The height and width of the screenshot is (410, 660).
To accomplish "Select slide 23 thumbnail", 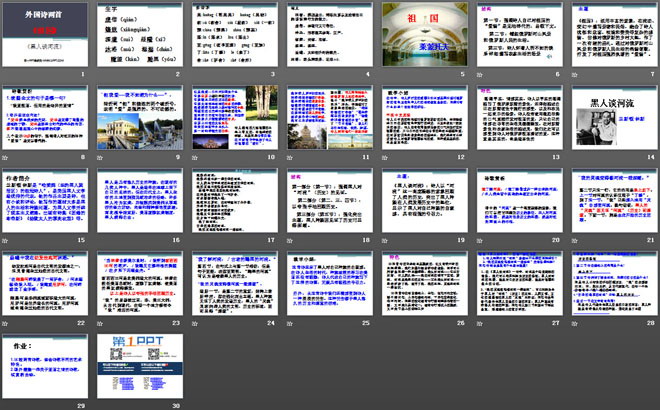I will coord(140,283).
